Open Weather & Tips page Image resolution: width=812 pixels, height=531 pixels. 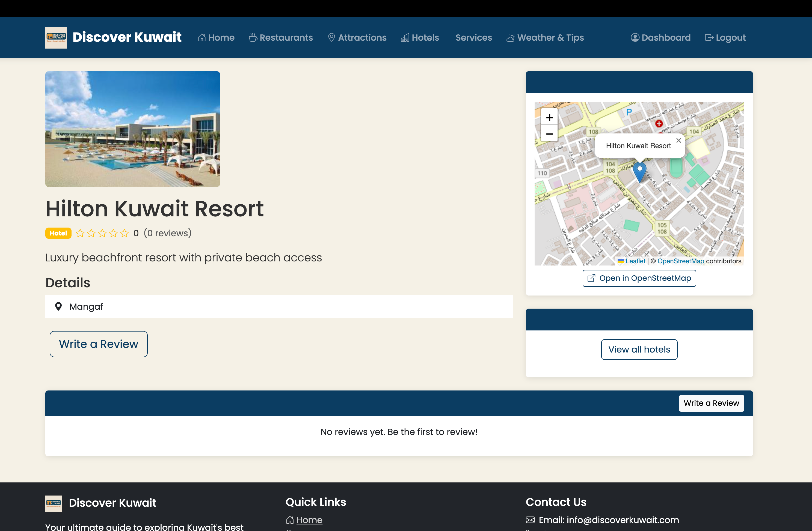(x=545, y=37)
